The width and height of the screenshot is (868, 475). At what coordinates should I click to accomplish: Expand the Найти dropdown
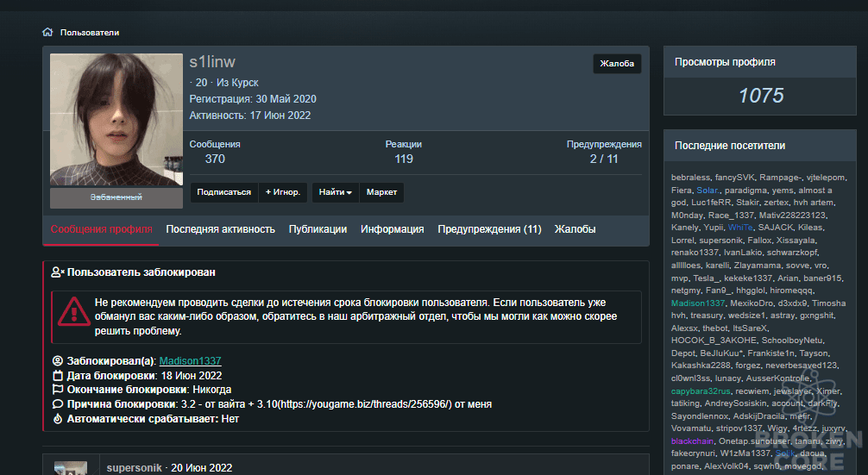point(336,192)
